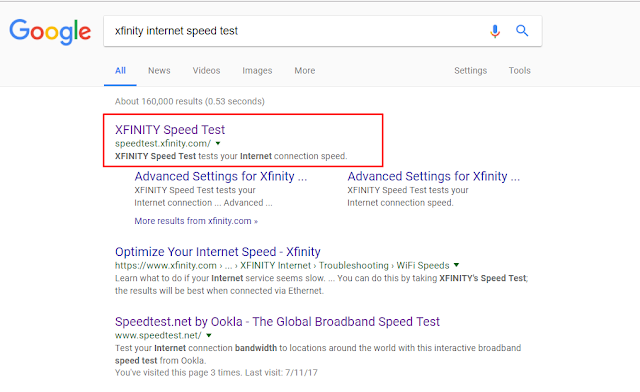
Task: Click 'You've visited this page 3 times' text
Action: (216, 372)
